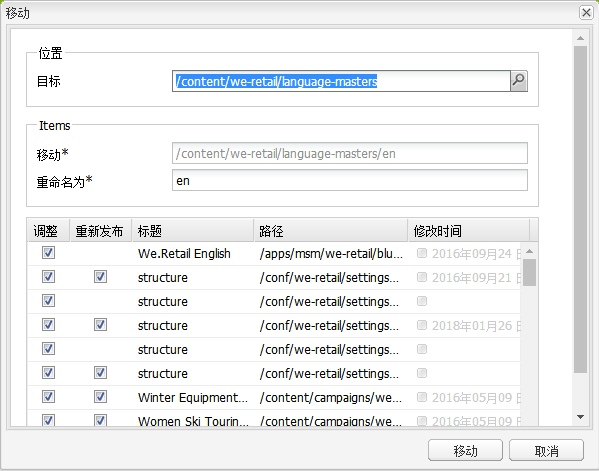Toggle checkbox next to 2018年01月26 date
This screenshot has width=599, height=471.
(422, 325)
